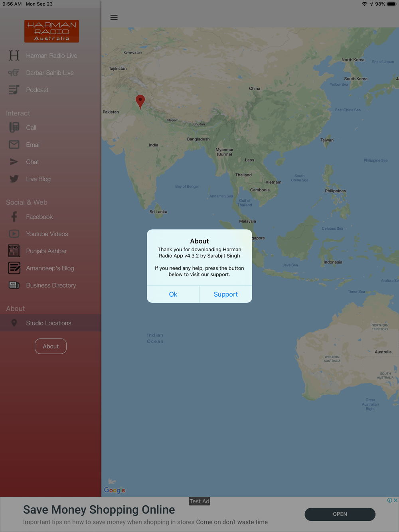
Task: Open the hamburger menu icon
Action: [114, 18]
